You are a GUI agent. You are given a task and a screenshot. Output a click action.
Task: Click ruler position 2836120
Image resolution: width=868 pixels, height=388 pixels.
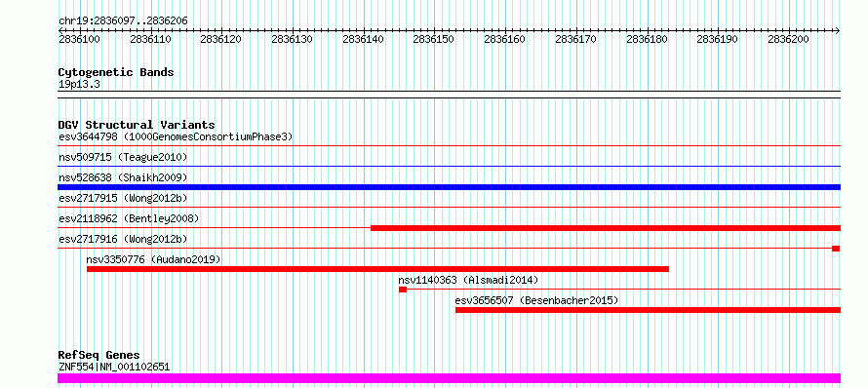[x=220, y=39]
